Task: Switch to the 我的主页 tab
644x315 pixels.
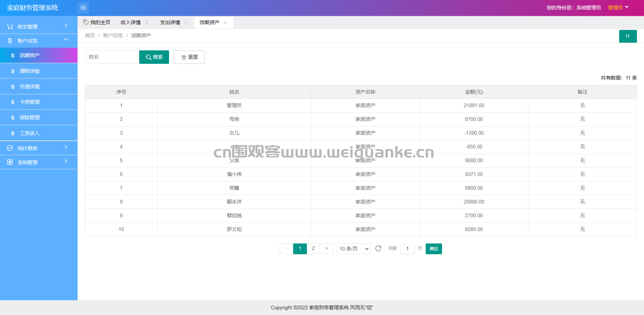Action: pos(97,22)
